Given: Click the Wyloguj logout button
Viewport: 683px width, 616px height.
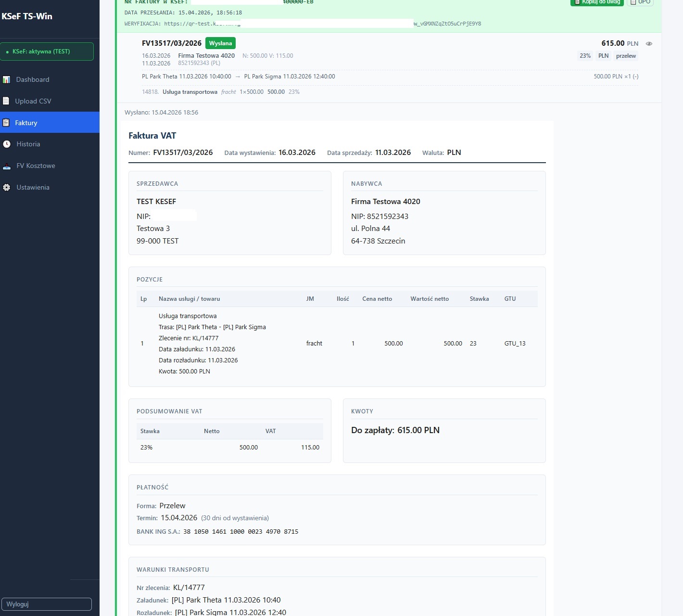Looking at the screenshot, I should pos(47,604).
